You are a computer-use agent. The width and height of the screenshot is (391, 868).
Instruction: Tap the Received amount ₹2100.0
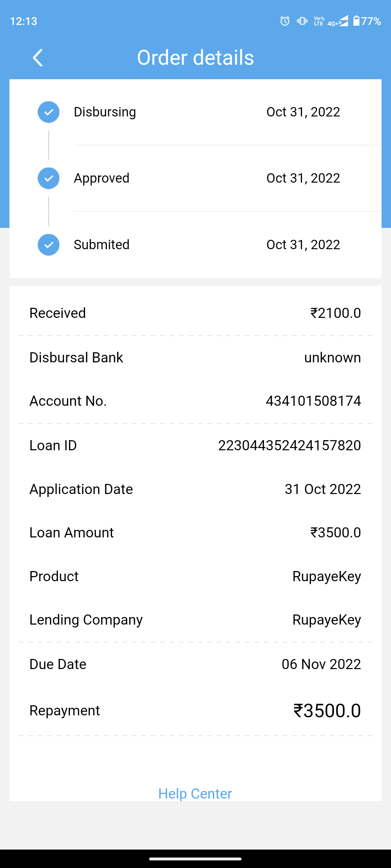[336, 313]
